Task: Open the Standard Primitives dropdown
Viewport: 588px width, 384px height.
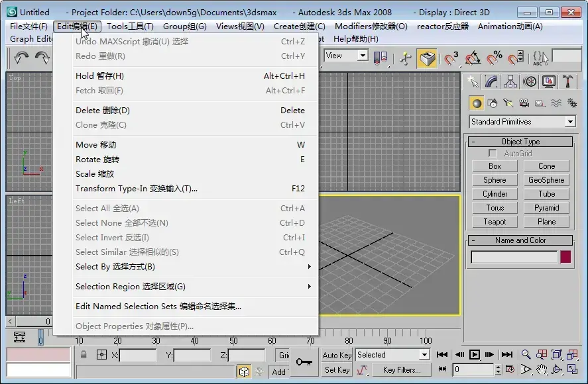Action: tap(522, 122)
